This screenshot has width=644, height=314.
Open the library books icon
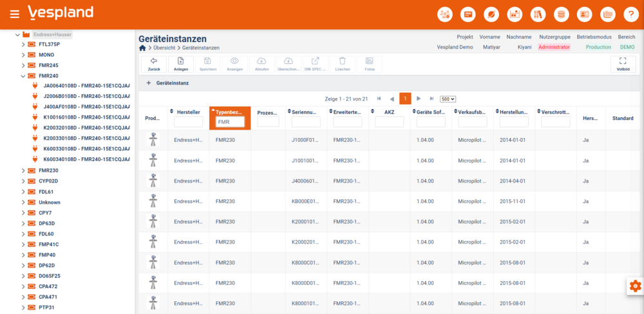[x=538, y=14]
